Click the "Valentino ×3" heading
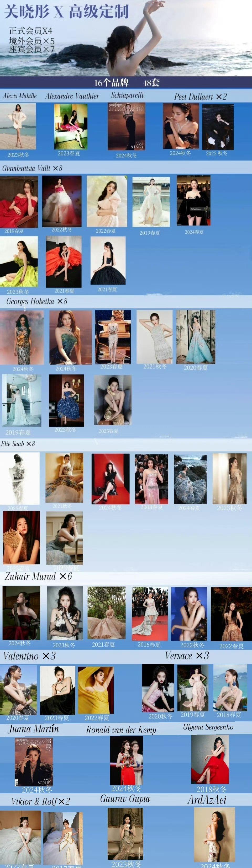 pyautogui.click(x=29, y=656)
